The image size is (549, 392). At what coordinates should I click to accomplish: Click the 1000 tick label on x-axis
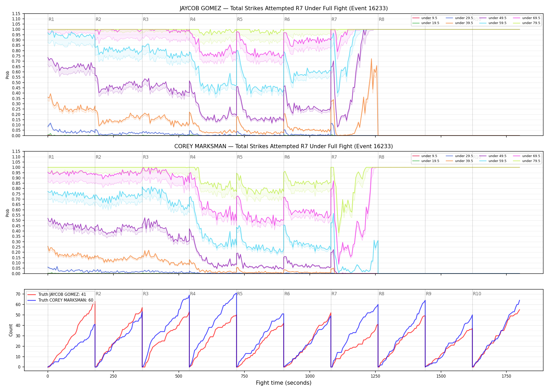[x=310, y=376]
